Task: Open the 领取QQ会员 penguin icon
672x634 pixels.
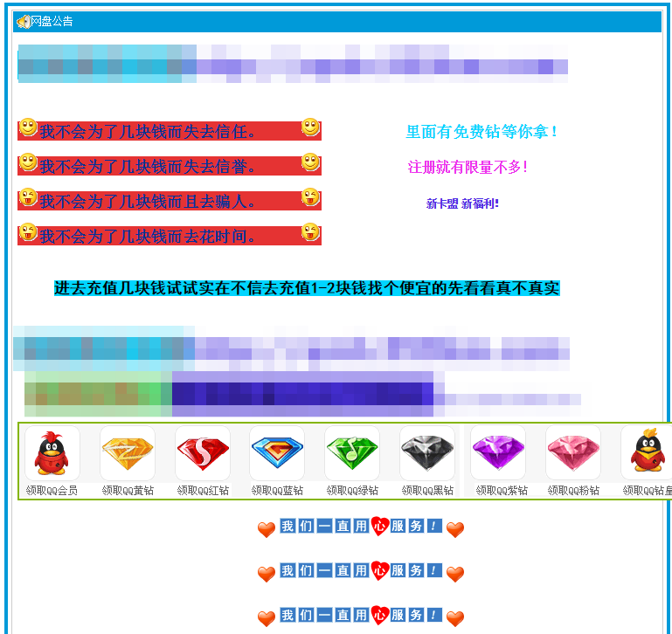Action: [52, 453]
